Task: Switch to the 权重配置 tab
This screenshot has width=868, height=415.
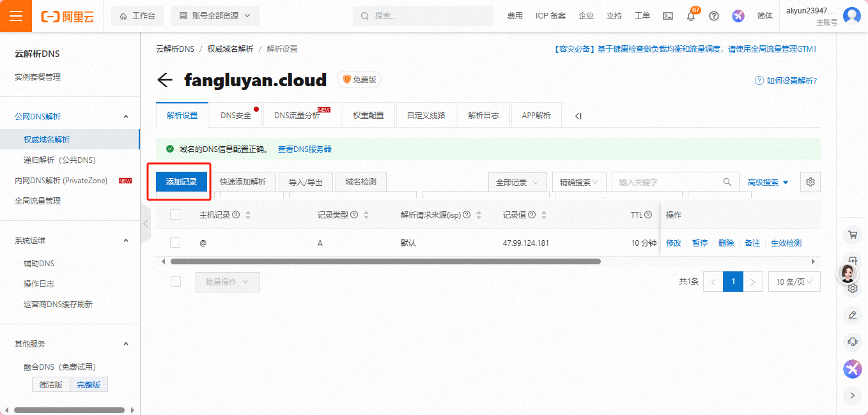Action: click(369, 116)
